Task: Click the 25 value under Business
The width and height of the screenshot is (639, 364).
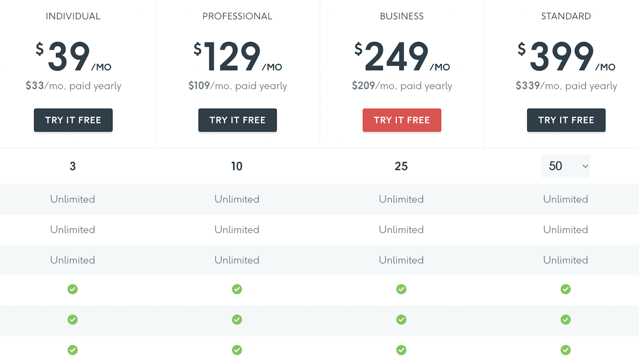Action: click(401, 166)
